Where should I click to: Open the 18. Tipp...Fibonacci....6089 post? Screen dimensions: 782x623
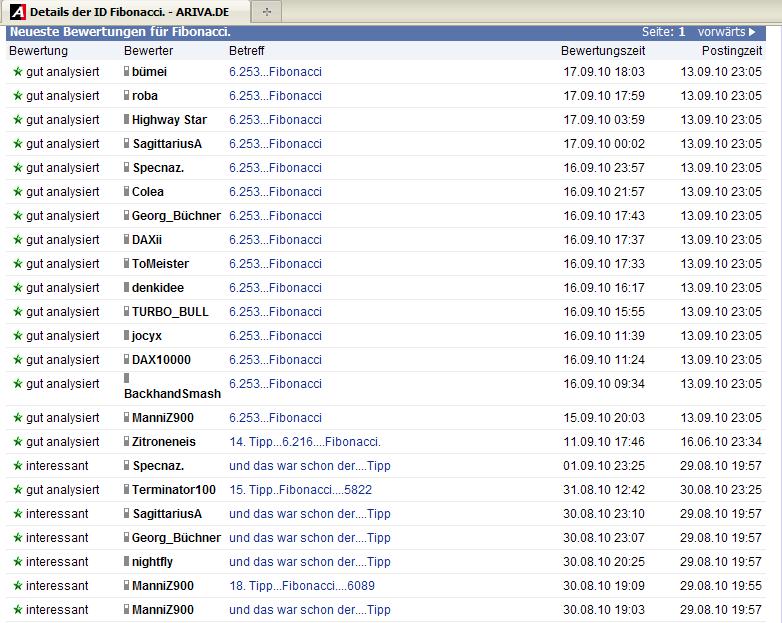coord(302,586)
